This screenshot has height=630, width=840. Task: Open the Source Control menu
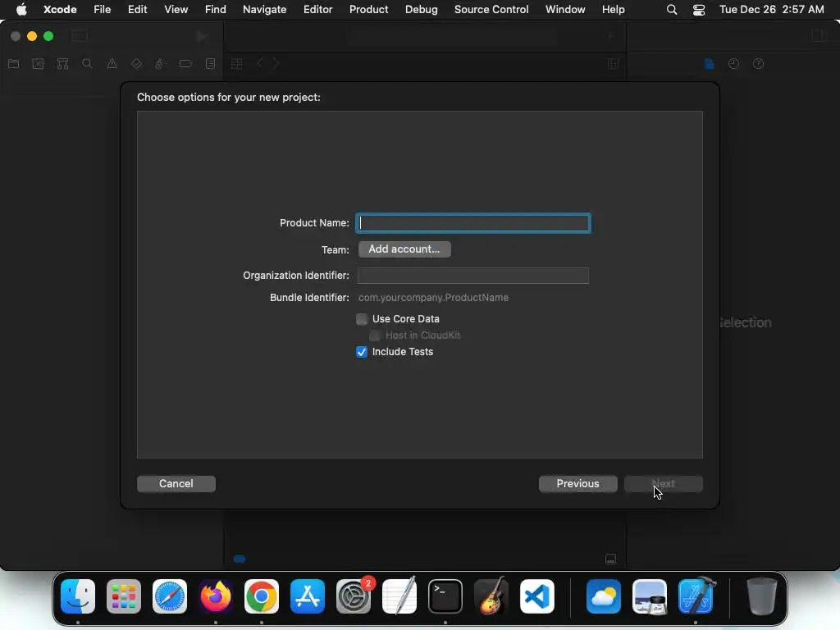tap(491, 10)
